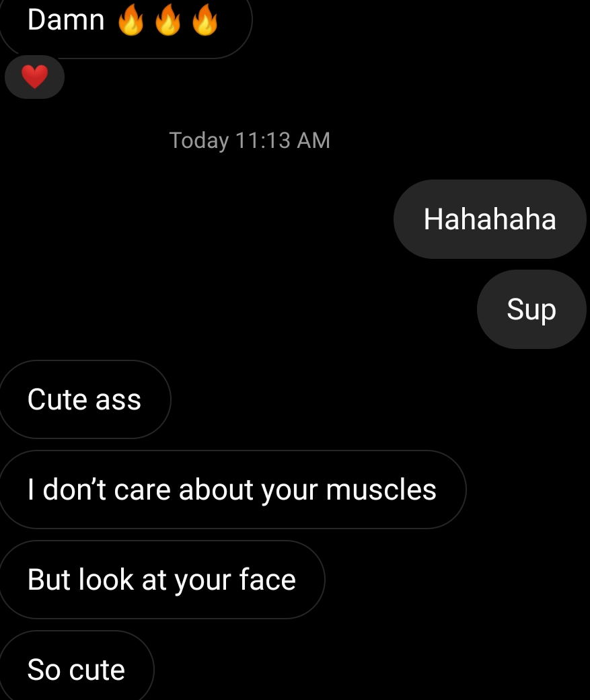Tap the word "So" in the bottom message
This screenshot has width=590, height=700.
(x=44, y=670)
